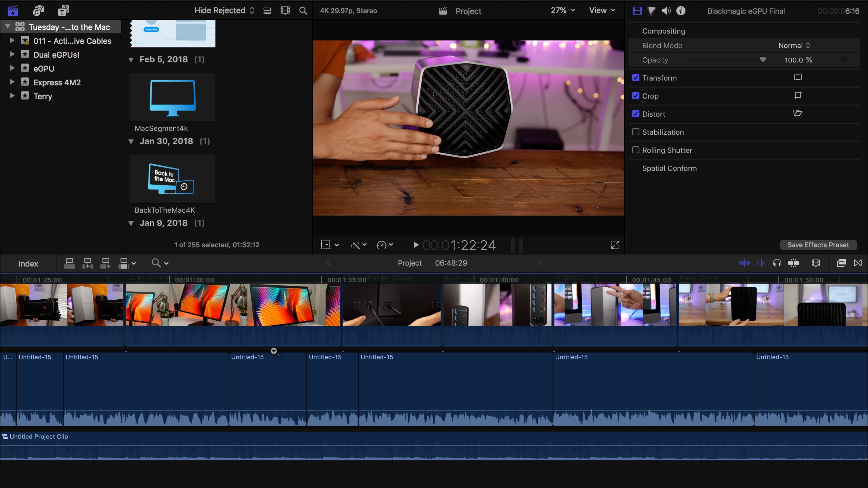Go back in timeline history
This screenshot has height=488, width=868.
click(328, 263)
